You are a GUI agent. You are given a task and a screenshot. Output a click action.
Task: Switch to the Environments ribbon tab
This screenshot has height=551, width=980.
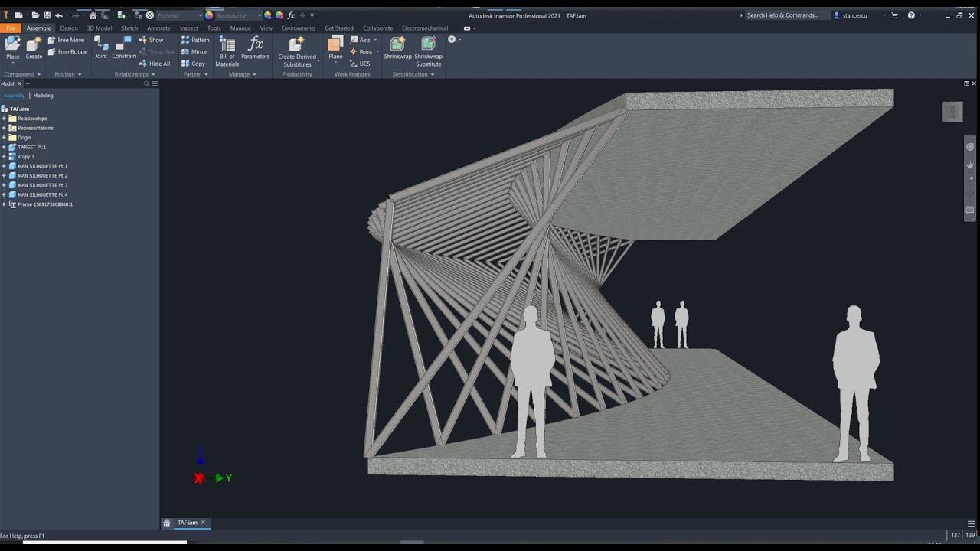[299, 28]
